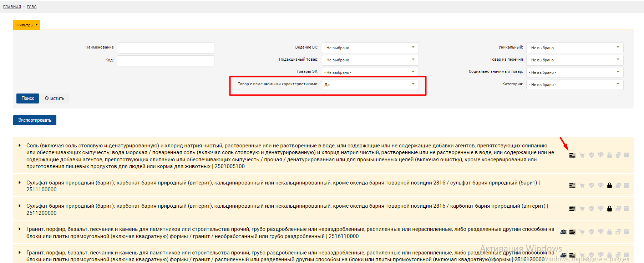Click the black lock icon for item 2511200000
644x263 pixels.
(x=609, y=209)
